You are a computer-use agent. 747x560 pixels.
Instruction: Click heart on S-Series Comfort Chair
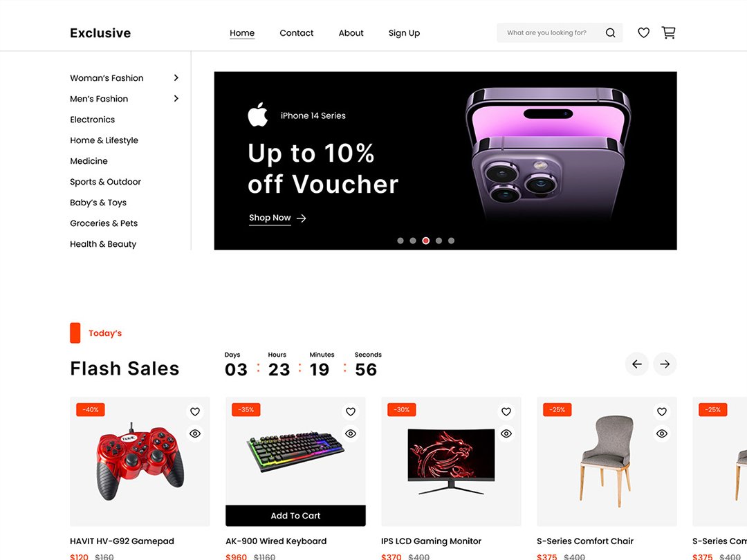click(x=662, y=411)
